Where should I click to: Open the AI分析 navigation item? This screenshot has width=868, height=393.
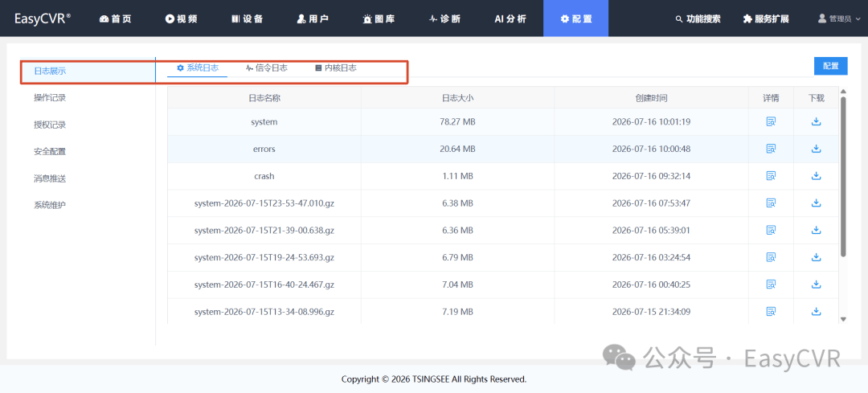click(510, 18)
